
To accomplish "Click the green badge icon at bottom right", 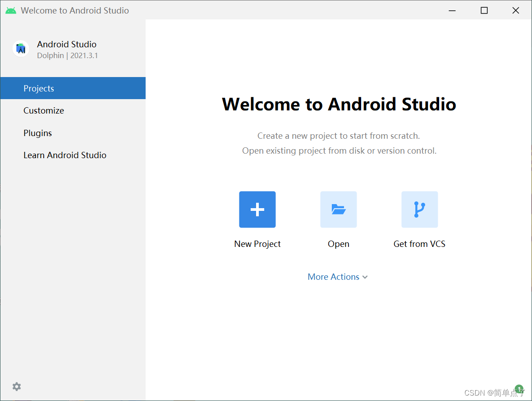I will tap(519, 389).
